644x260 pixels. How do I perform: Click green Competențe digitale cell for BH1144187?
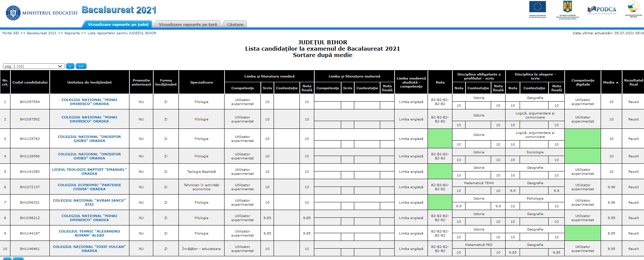[x=582, y=233]
